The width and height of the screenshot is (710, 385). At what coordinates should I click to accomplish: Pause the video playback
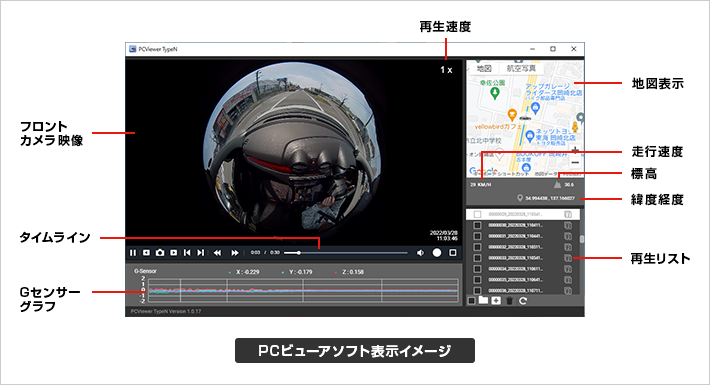coord(133,253)
